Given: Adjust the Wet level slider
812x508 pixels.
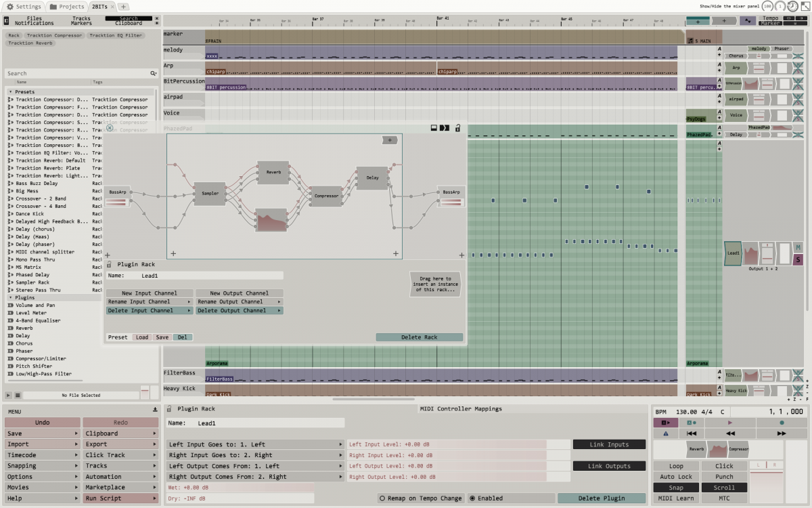Looking at the screenshot, I should [x=240, y=488].
